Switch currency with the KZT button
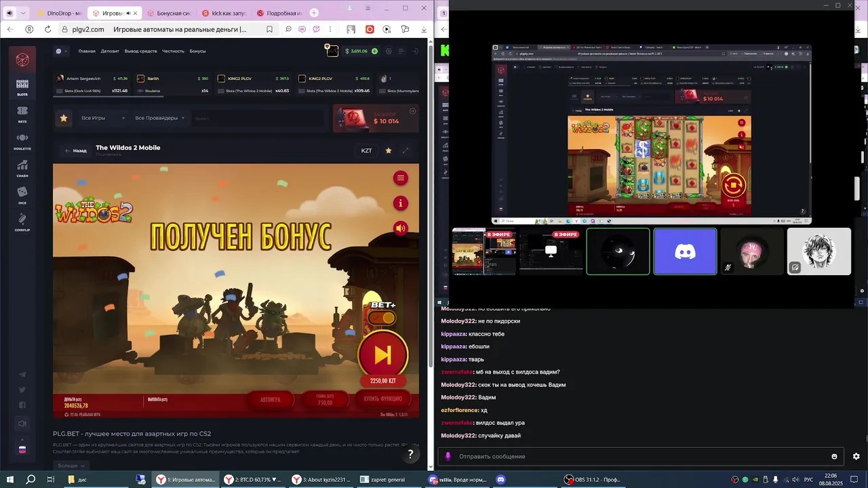This screenshot has width=868, height=488. 366,150
